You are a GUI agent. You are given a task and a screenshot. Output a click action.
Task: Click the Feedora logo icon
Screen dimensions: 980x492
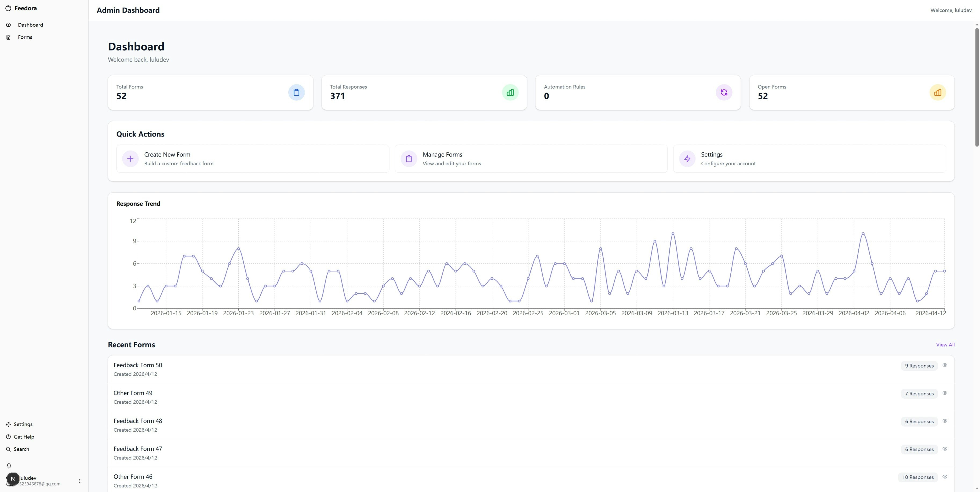(x=8, y=8)
